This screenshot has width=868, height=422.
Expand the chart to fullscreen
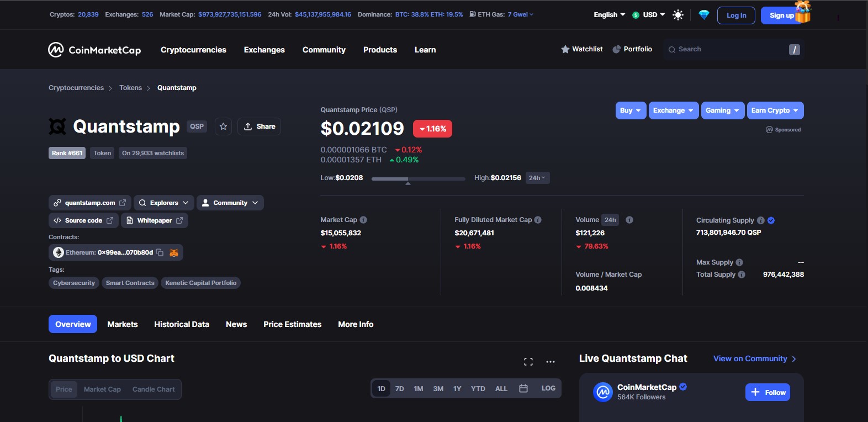point(528,362)
